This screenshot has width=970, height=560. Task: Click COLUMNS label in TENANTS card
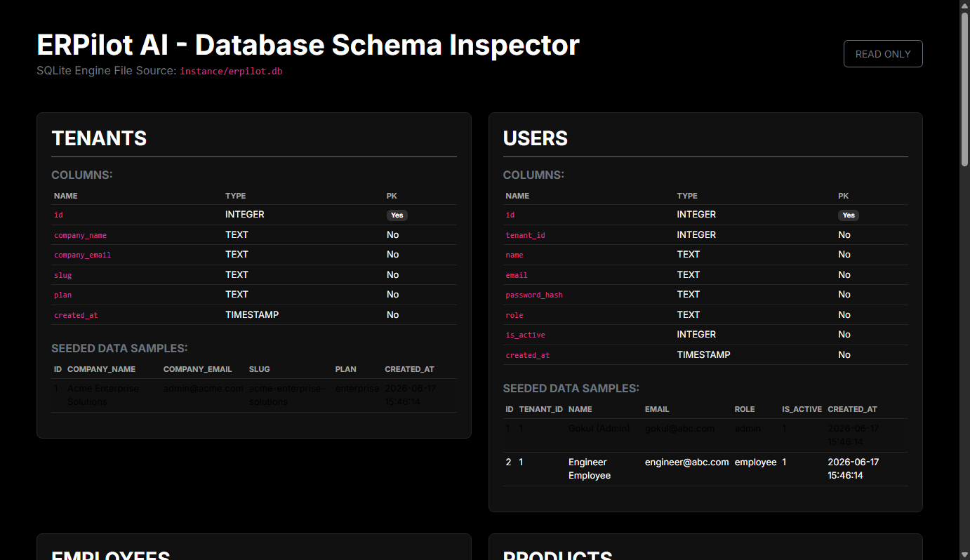82,175
